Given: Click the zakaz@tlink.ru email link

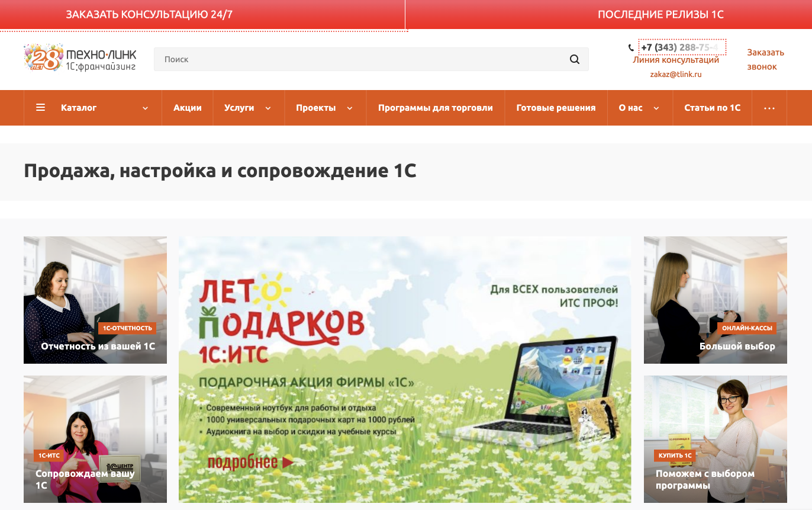Looking at the screenshot, I should click(676, 74).
